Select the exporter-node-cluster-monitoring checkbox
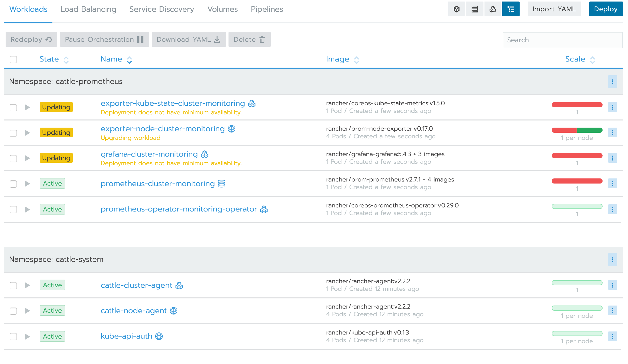 (x=13, y=133)
